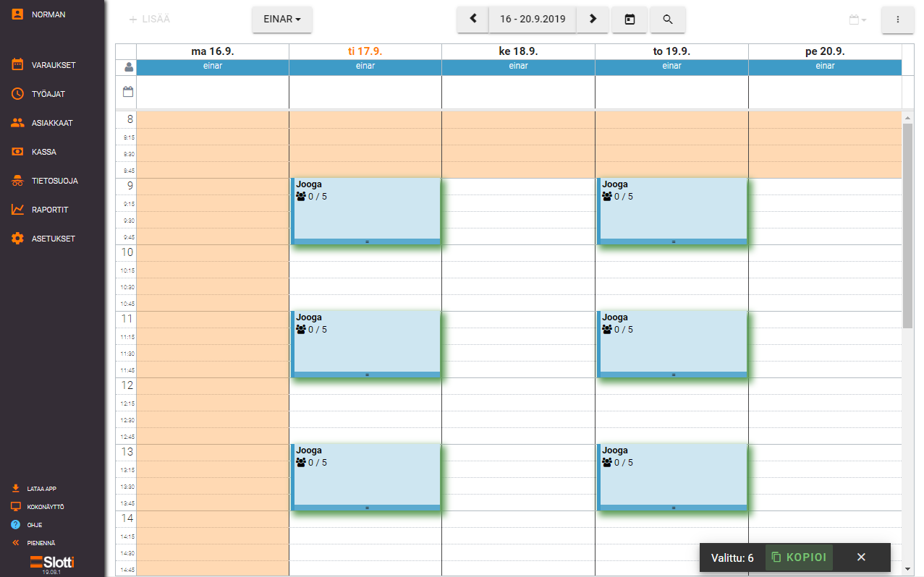Click the ke 18.9. day header
Image resolution: width=924 pixels, height=577 pixels.
pos(518,51)
